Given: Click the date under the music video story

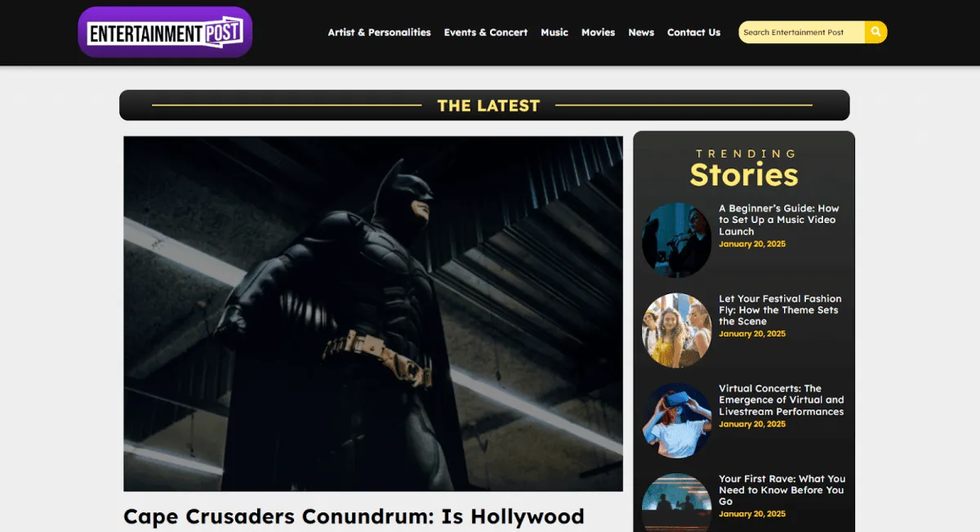Looking at the screenshot, I should 752,244.
